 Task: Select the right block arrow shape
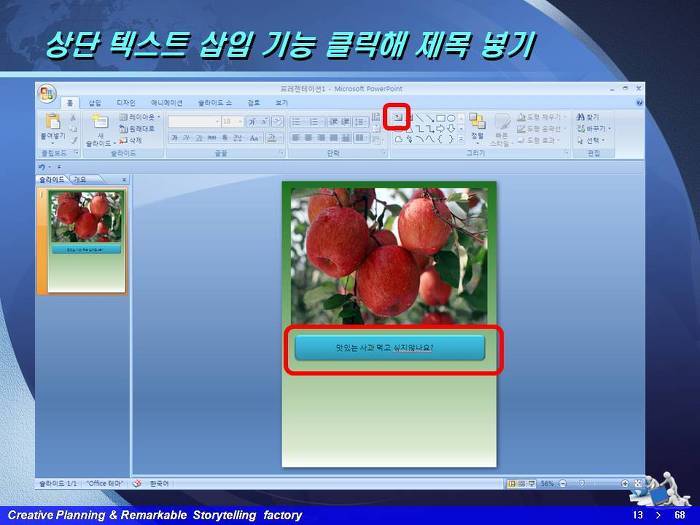[441, 129]
